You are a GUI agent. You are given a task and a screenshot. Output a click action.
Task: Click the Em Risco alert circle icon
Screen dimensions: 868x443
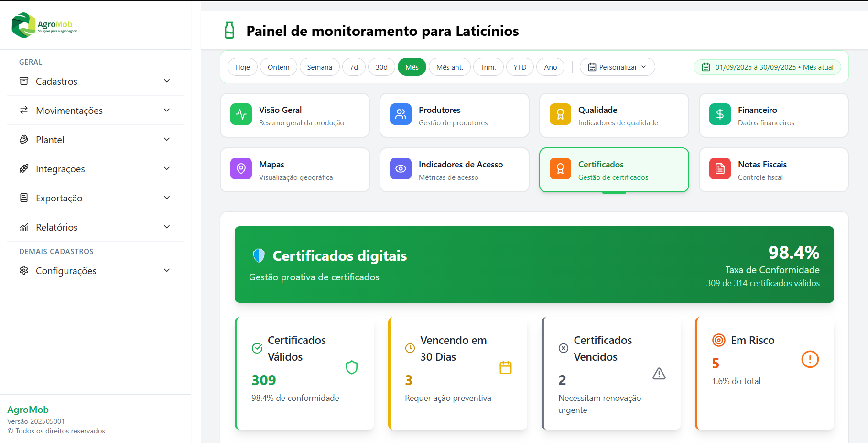click(x=810, y=359)
